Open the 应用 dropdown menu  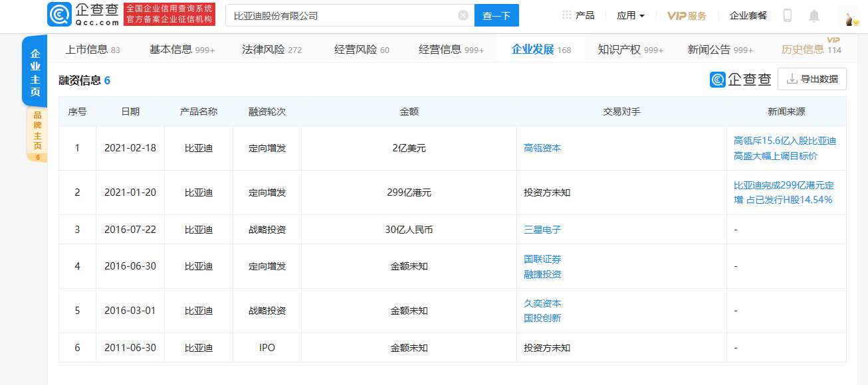[629, 15]
